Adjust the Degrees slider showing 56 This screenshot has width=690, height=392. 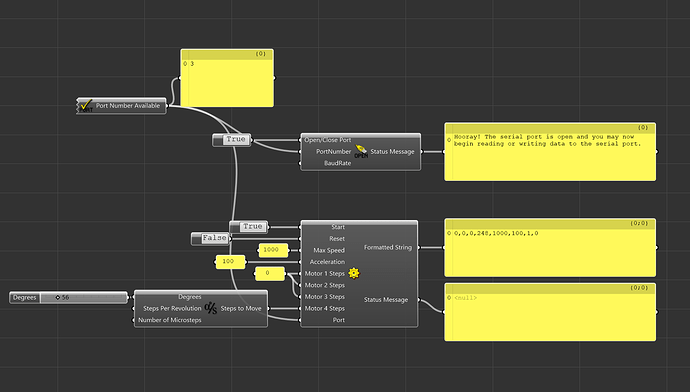coord(68,297)
